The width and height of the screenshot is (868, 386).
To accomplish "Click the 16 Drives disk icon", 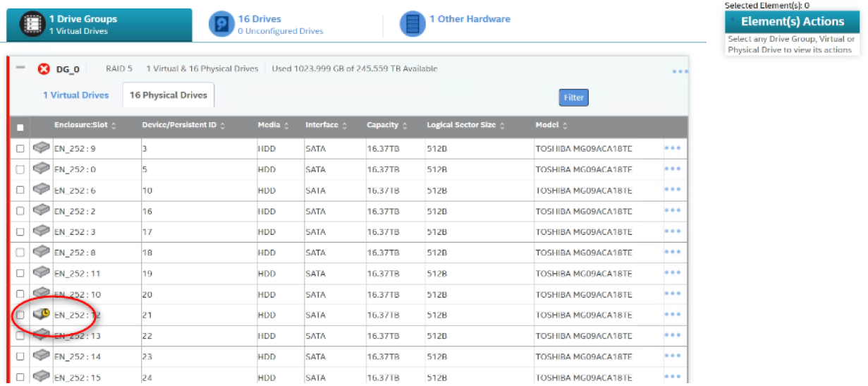I will pyautogui.click(x=221, y=25).
